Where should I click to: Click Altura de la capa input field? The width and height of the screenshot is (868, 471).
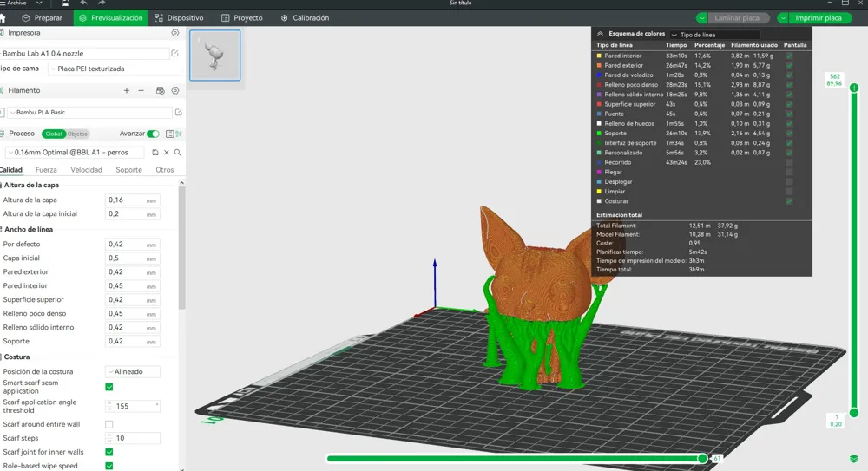click(x=133, y=200)
